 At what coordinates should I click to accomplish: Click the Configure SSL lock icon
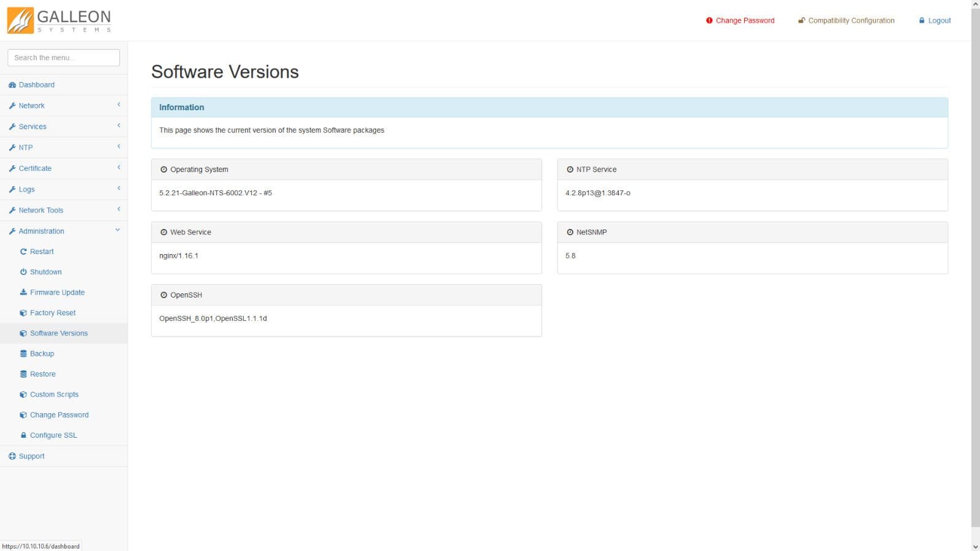[x=23, y=435]
